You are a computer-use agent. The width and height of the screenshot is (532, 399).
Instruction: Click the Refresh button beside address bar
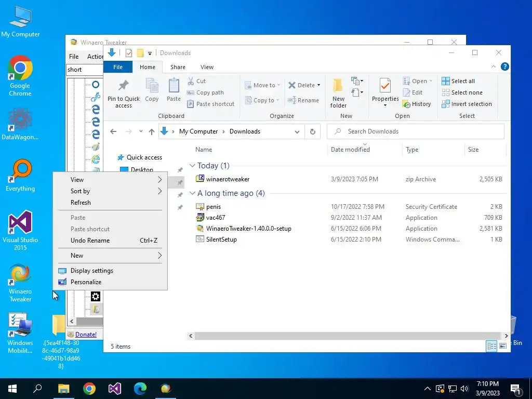click(x=312, y=131)
